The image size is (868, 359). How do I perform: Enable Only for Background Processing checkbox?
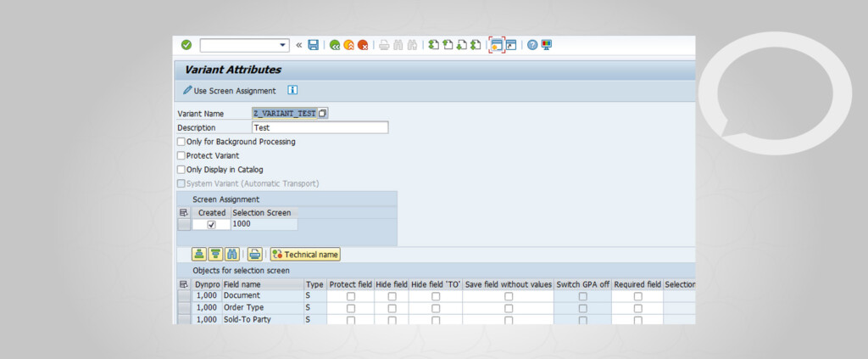[x=181, y=142]
